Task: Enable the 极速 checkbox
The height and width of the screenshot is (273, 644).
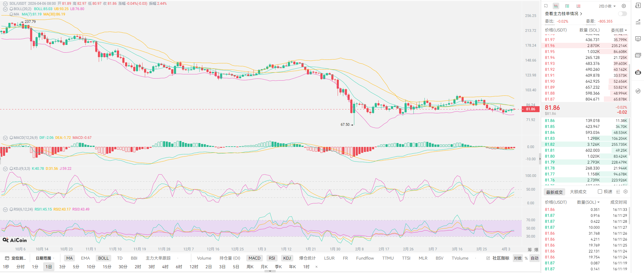Action: [600, 192]
